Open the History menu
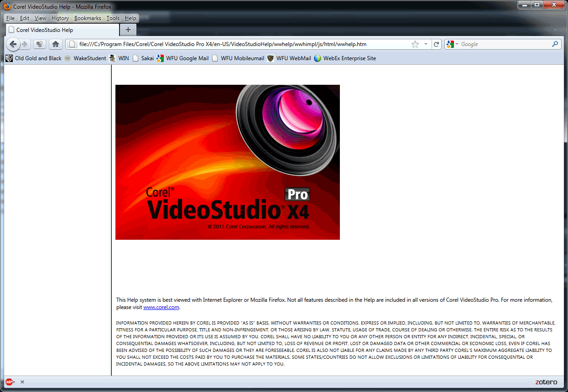 click(x=60, y=18)
